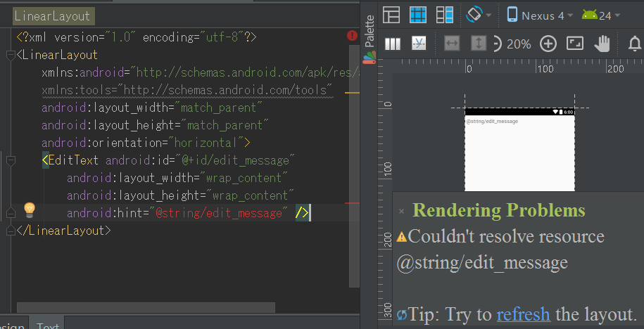644x329 pixels.
Task: Click the Rendering Problems heading
Action: tap(499, 210)
